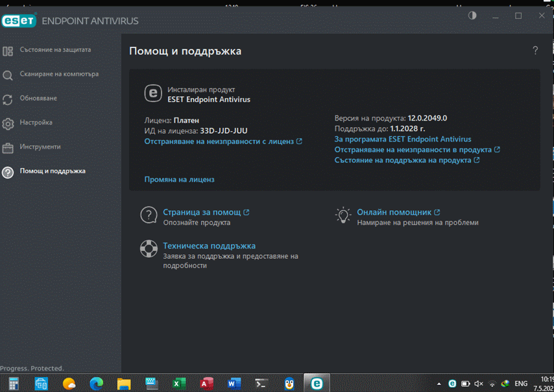Open Отстраняване на неизправности в продукта link

[x=417, y=150]
